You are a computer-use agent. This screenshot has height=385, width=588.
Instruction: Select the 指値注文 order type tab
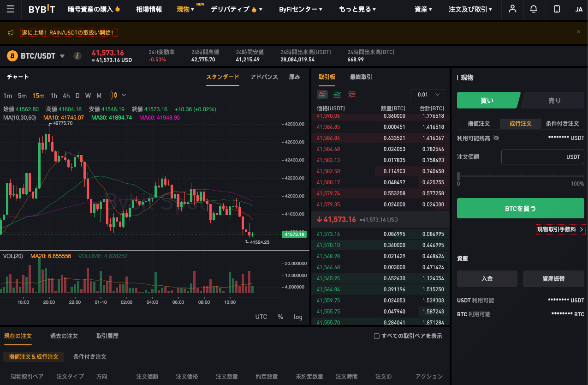click(x=478, y=124)
